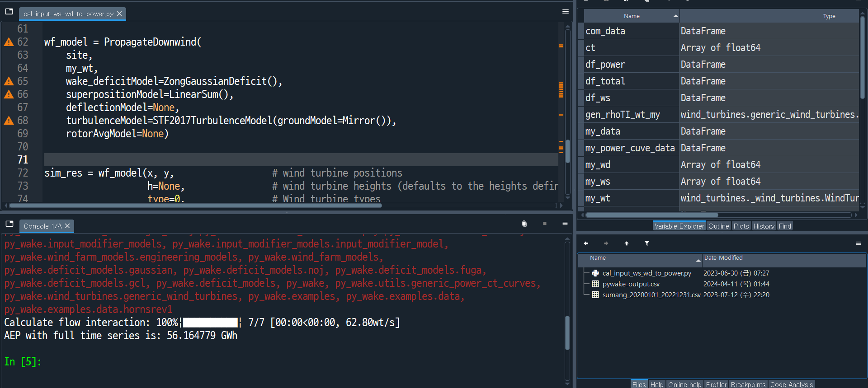Click the warning icon on line 62

tap(9, 42)
